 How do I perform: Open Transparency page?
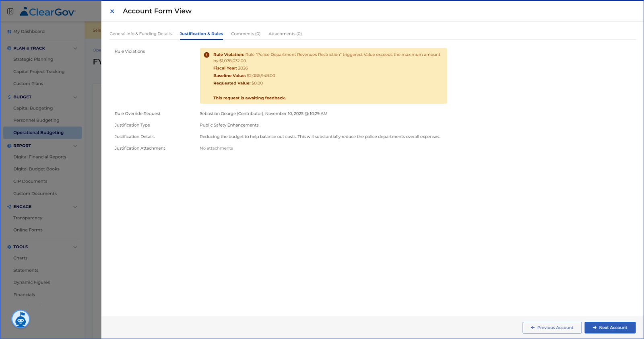pyautogui.click(x=28, y=218)
